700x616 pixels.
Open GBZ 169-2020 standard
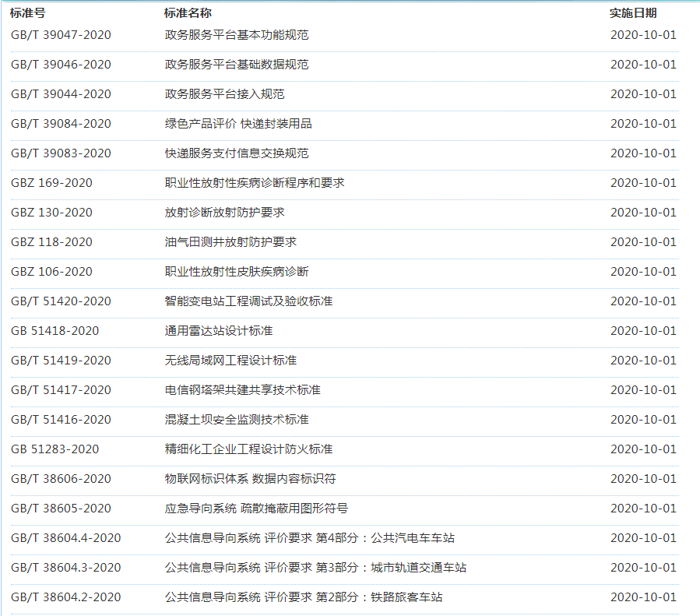51,183
